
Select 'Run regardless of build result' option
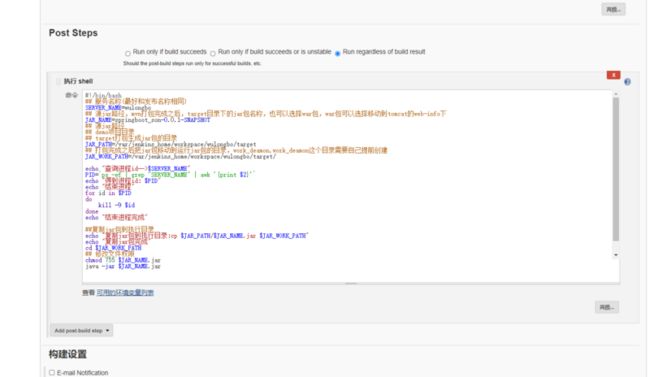coord(337,54)
